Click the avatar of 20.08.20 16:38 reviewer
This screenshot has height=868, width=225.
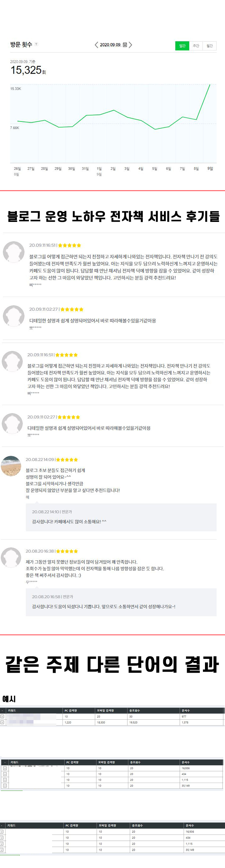[11, 557]
